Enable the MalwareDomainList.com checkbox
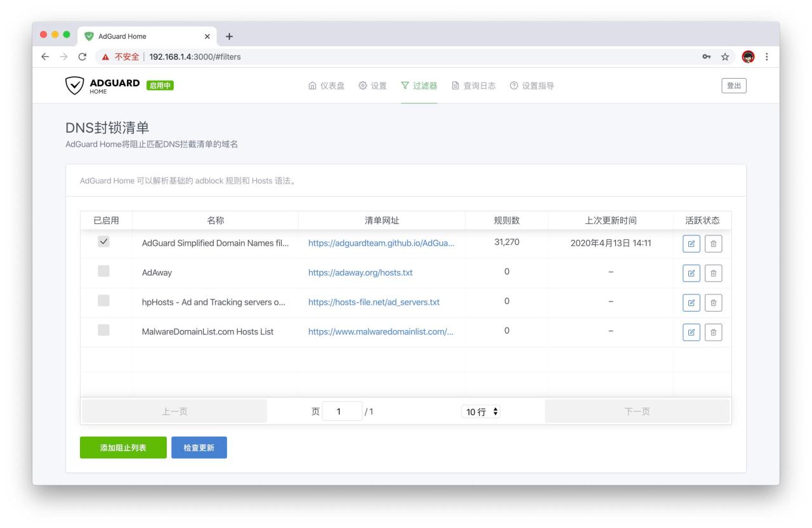 pos(104,331)
